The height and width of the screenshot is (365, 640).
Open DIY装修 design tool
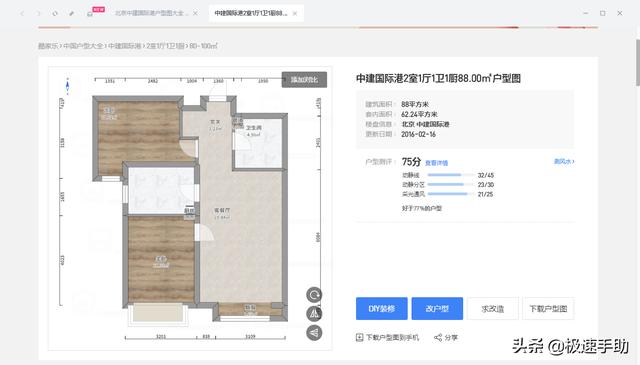click(x=382, y=308)
